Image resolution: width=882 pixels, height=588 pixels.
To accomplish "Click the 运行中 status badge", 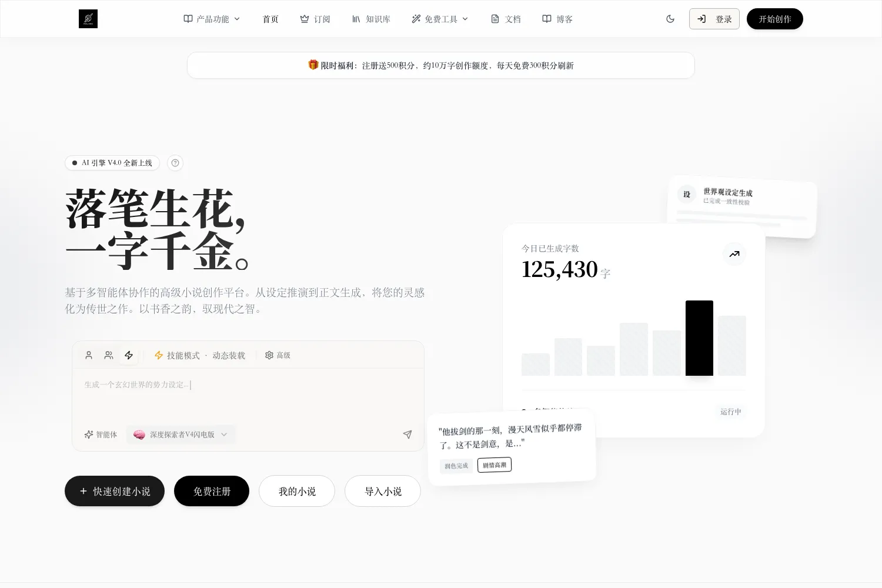I will point(731,412).
